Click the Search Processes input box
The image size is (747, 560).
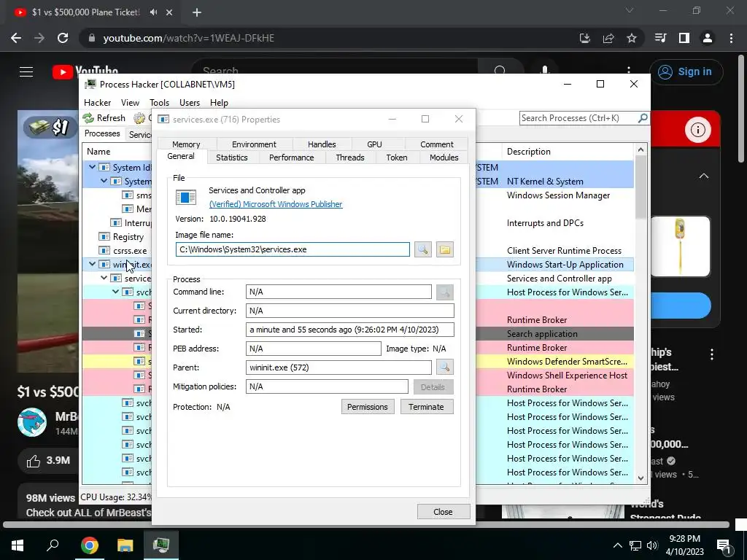click(578, 117)
